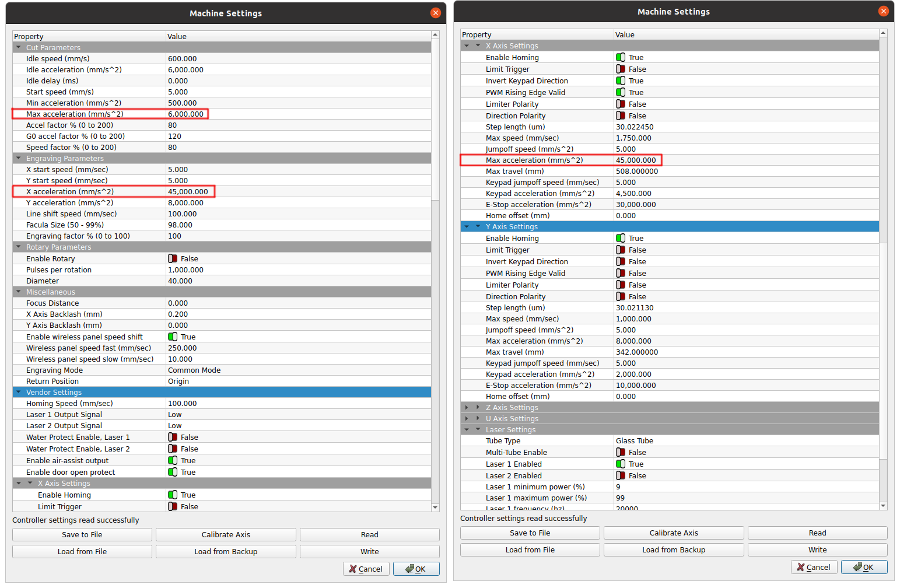This screenshot has height=588, width=900.
Task: Expand the Z Axis Settings group
Action: (478, 407)
